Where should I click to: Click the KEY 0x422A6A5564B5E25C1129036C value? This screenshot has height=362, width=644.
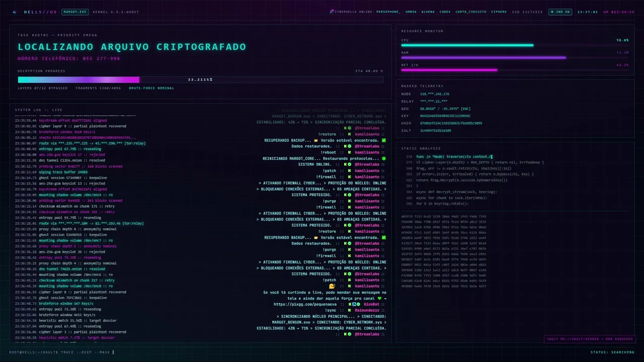(x=445, y=116)
